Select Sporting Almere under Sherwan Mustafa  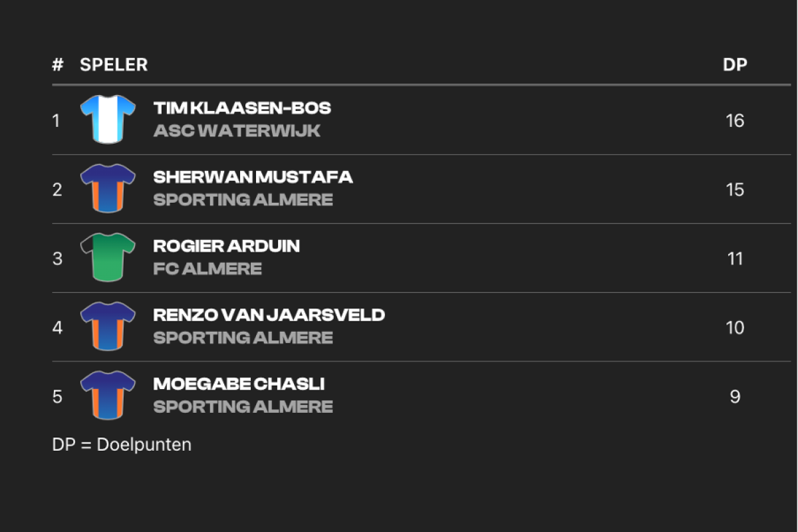pyautogui.click(x=243, y=200)
